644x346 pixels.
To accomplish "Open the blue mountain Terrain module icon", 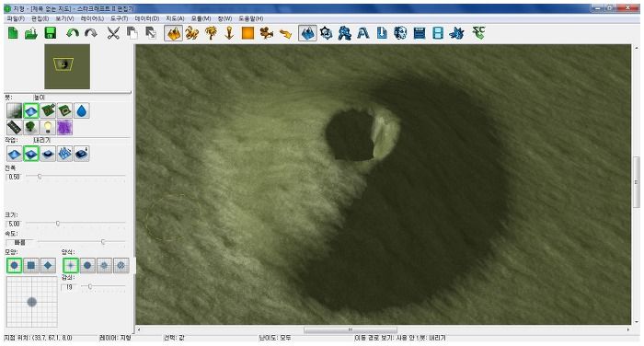I will (x=307, y=33).
